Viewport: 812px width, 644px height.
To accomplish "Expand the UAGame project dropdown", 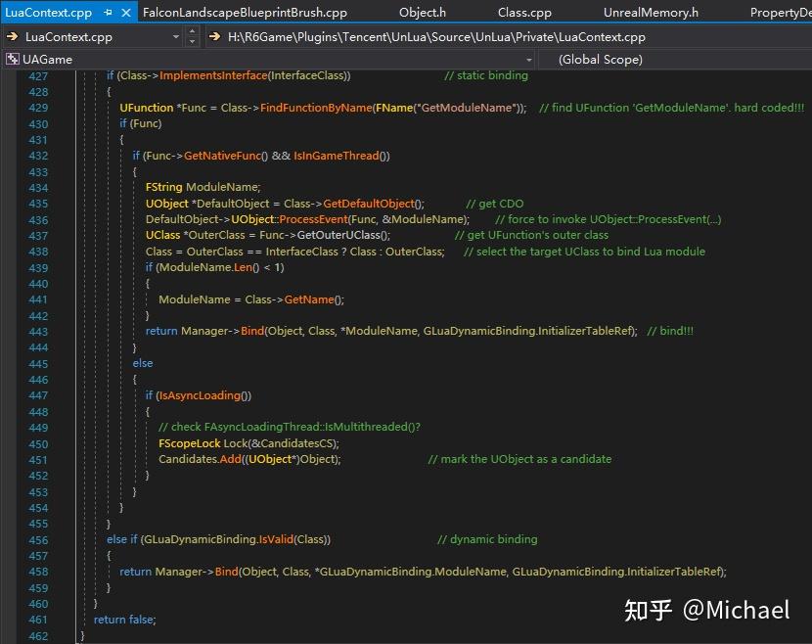I will click(x=528, y=60).
